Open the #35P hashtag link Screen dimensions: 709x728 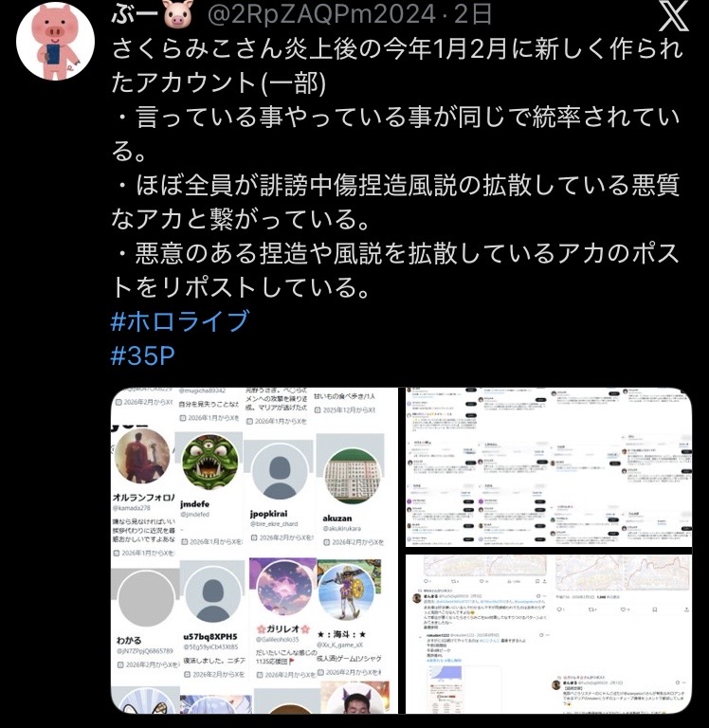pyautogui.click(x=143, y=355)
